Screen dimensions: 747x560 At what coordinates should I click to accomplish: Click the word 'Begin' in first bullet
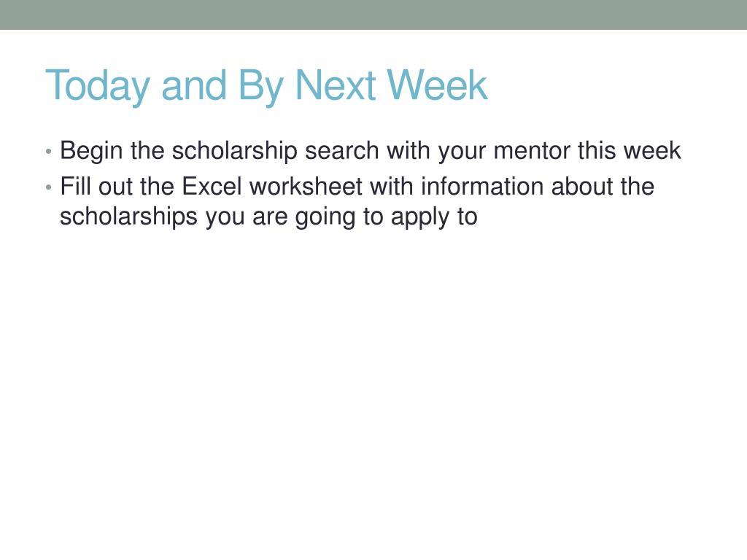pos(91,152)
